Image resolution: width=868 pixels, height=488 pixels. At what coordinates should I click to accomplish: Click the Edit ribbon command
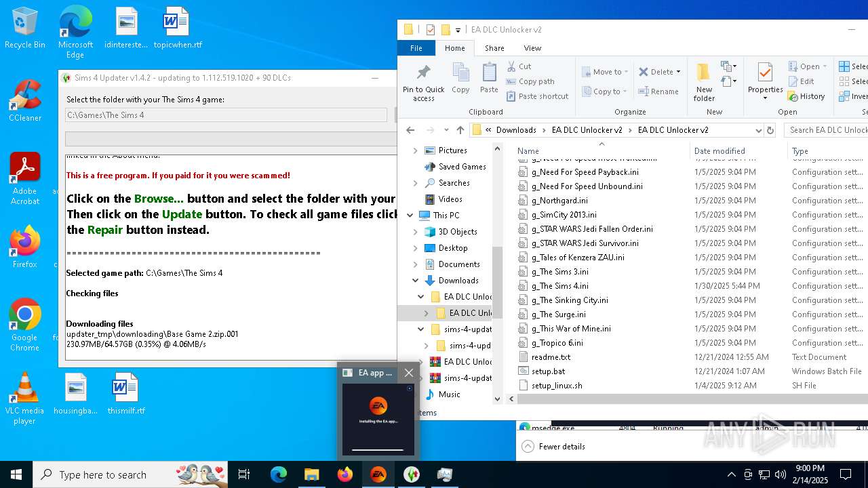802,81
